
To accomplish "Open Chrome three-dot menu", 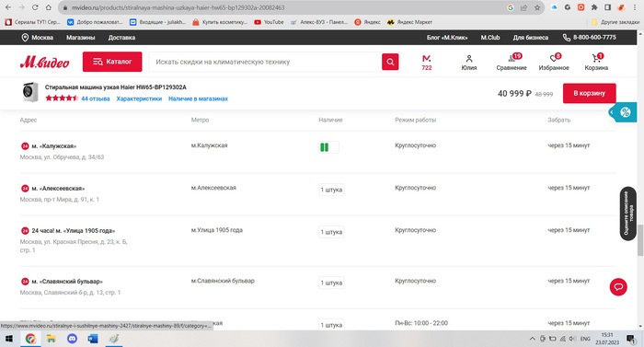I will 635,7.
